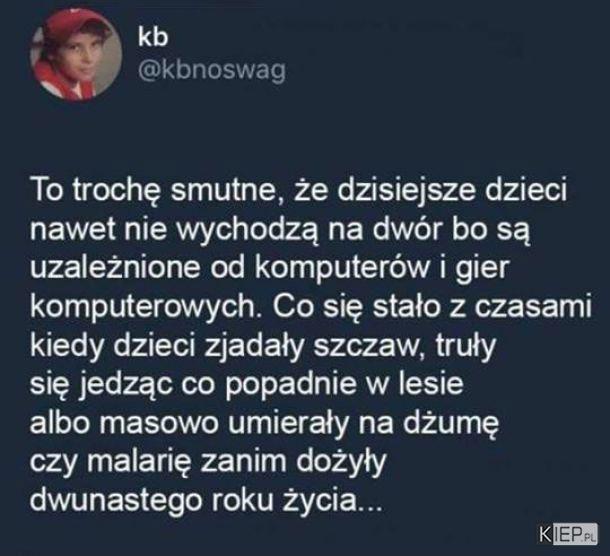Image resolution: width=610 pixels, height=556 pixels.
Task: Click the display name "kb"
Action: [x=153, y=37]
